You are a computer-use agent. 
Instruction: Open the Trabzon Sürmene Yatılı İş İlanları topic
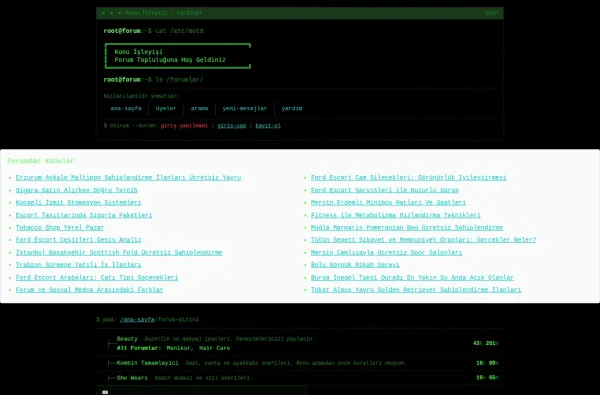(78, 265)
